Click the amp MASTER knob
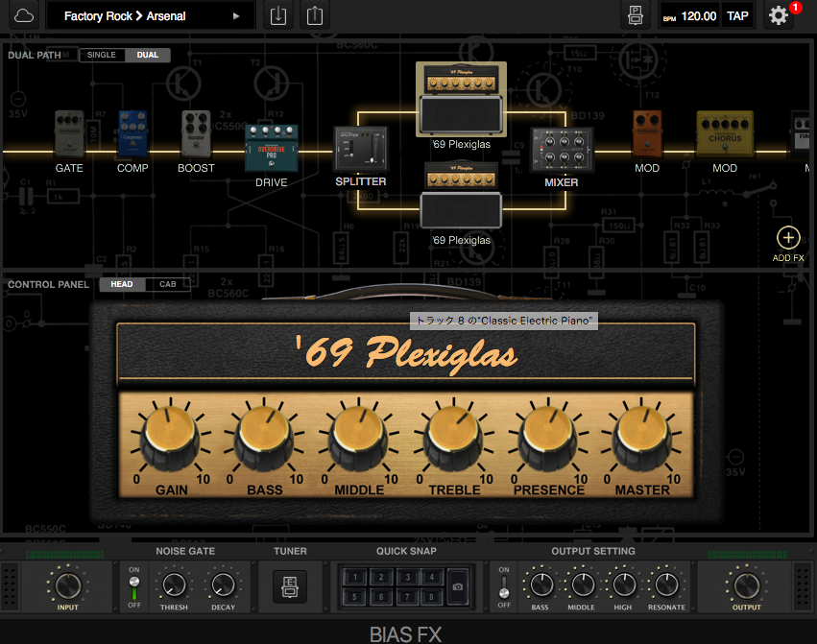Image resolution: width=817 pixels, height=644 pixels. [x=641, y=437]
